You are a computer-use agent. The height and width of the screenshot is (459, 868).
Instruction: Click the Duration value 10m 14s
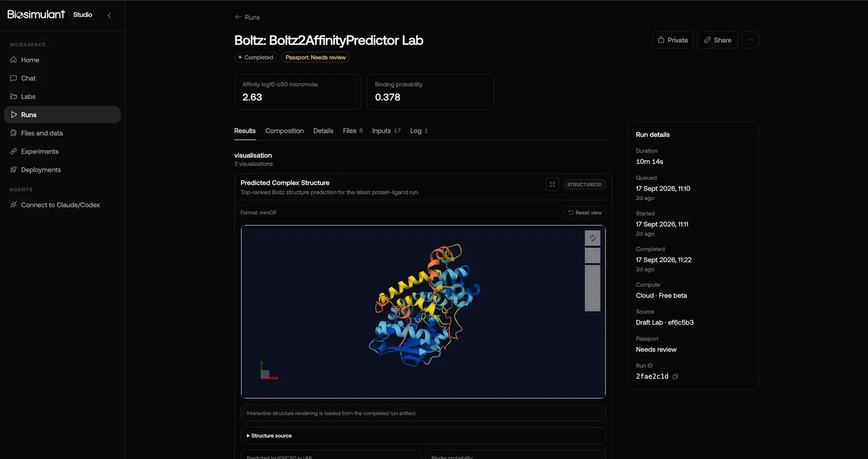(649, 162)
